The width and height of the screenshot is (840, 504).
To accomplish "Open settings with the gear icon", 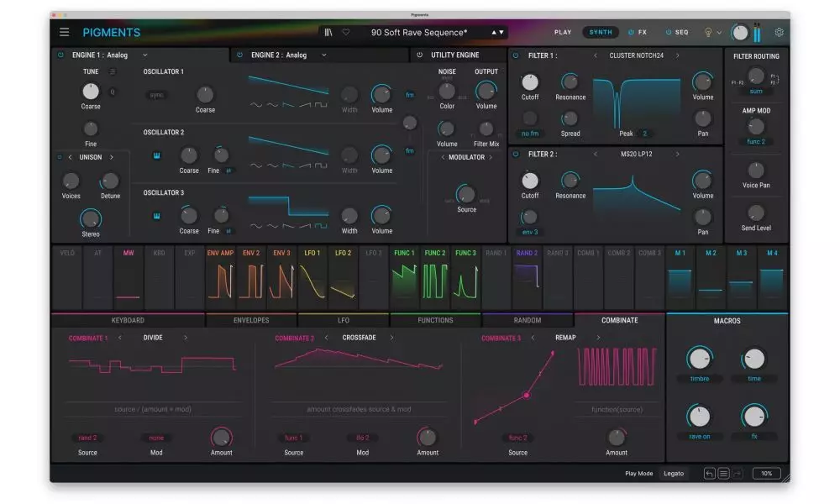I will (x=779, y=32).
